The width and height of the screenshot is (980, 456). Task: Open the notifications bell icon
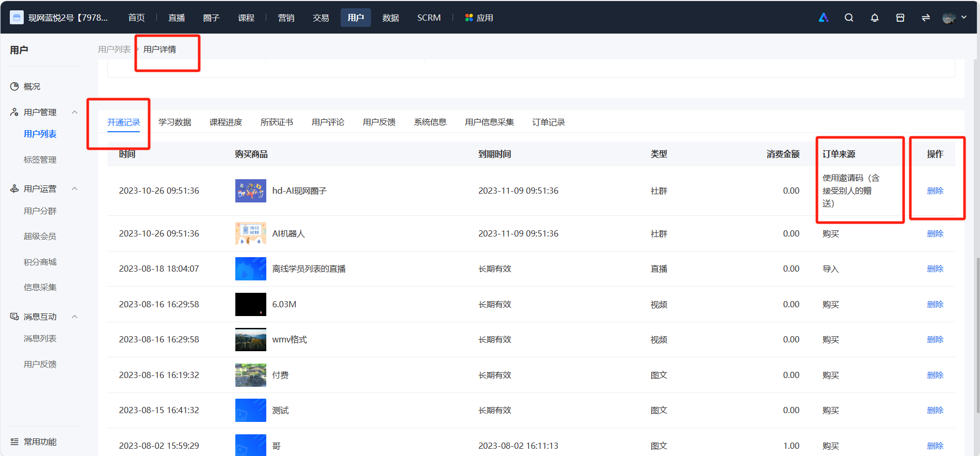(874, 18)
